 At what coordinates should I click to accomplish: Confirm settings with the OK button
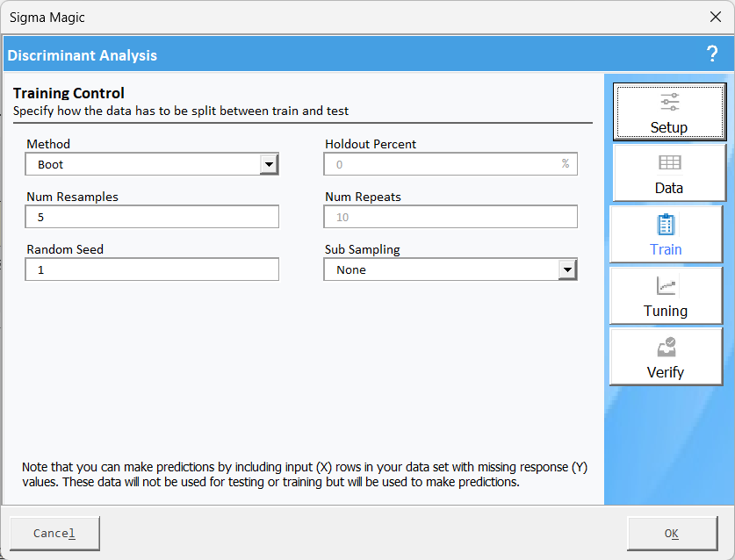[x=672, y=533]
